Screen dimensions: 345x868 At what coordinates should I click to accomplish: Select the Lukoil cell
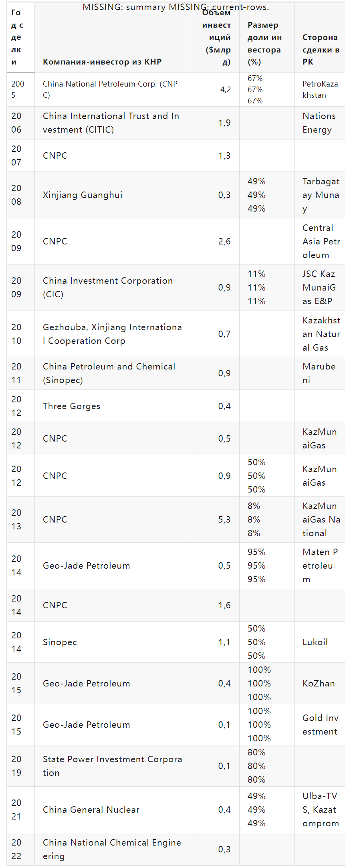point(315,642)
